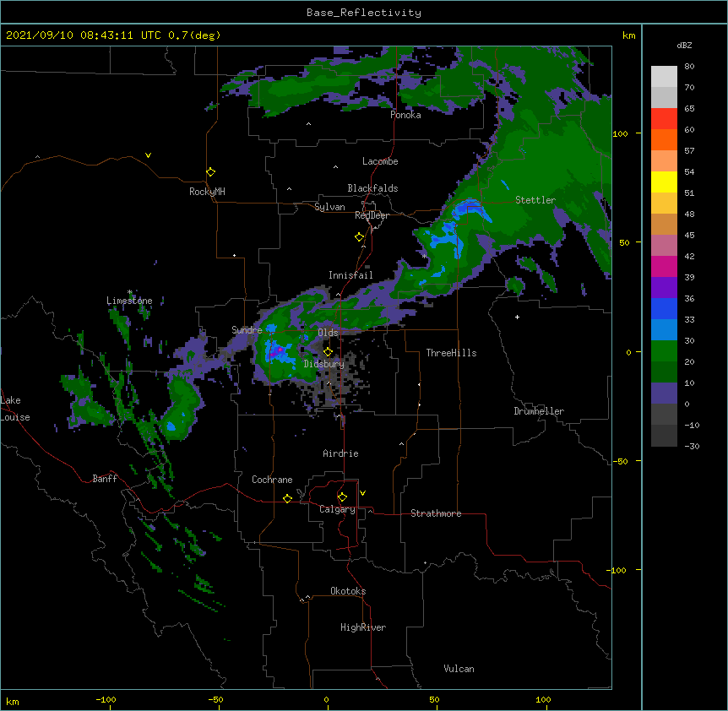Click the Sundre city label
The width and height of the screenshot is (728, 711).
click(247, 330)
